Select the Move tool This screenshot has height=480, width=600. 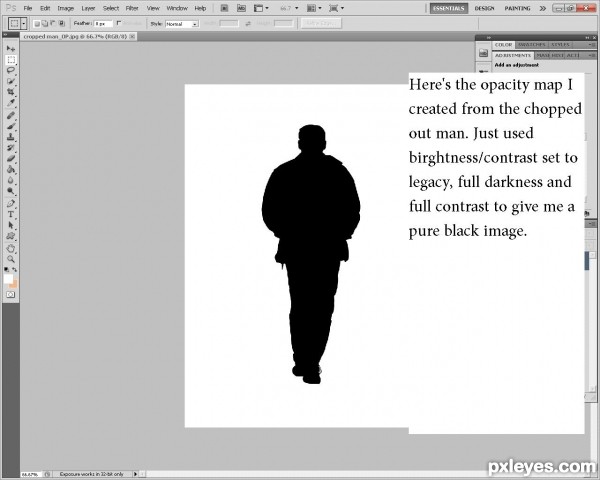(11, 49)
